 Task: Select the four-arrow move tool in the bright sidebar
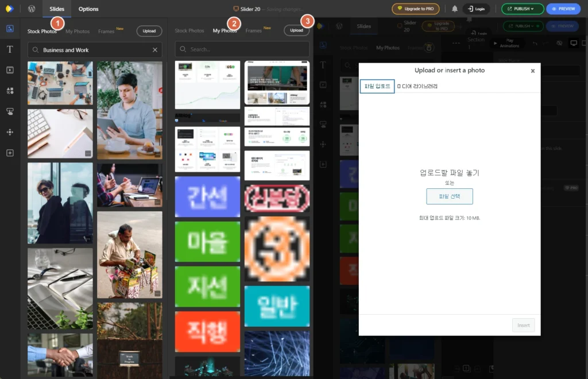pyautogui.click(x=10, y=132)
